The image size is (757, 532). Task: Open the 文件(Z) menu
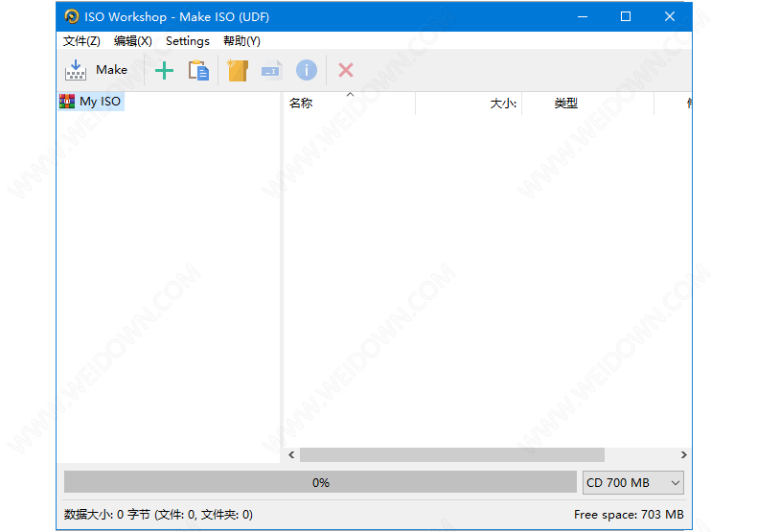81,41
